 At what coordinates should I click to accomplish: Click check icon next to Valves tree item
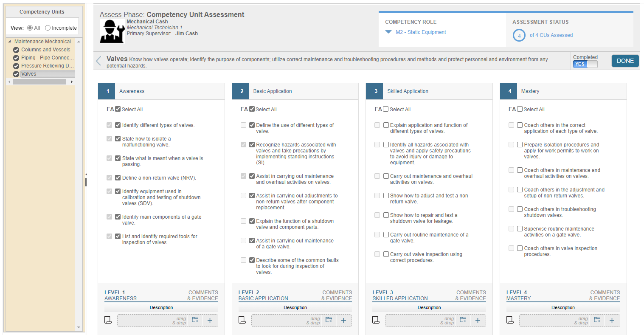(x=16, y=74)
